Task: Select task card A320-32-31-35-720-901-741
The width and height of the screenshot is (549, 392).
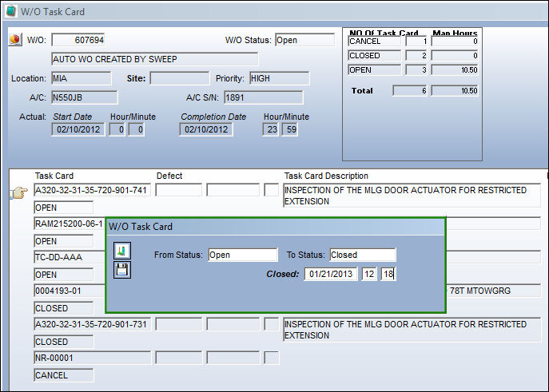Action: click(93, 190)
